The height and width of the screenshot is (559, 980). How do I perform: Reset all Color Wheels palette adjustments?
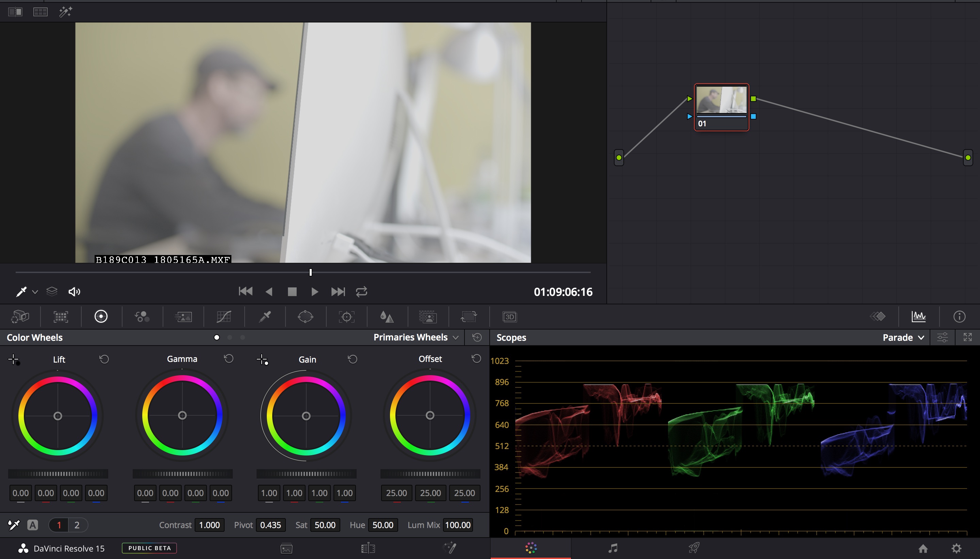click(x=477, y=337)
